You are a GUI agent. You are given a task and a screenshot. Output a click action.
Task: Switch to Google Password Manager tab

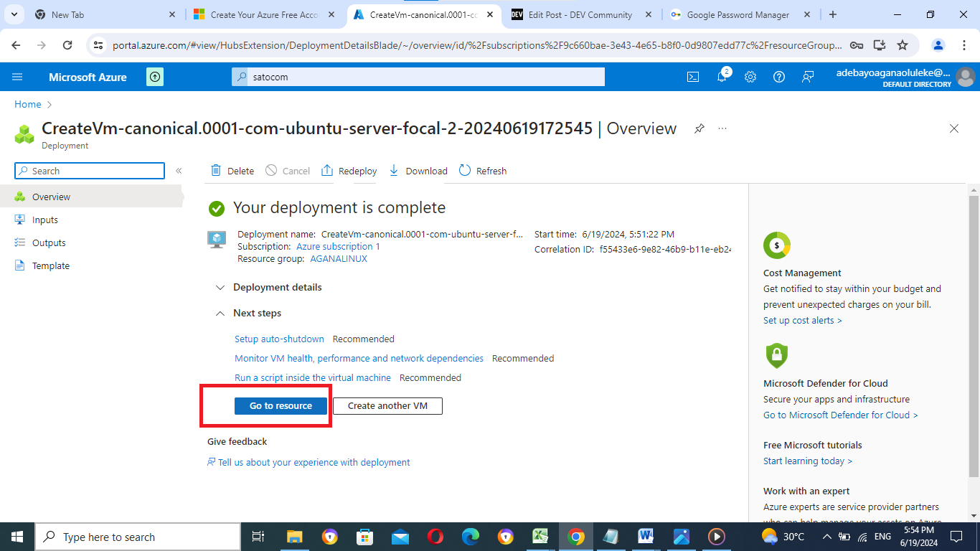(742, 14)
